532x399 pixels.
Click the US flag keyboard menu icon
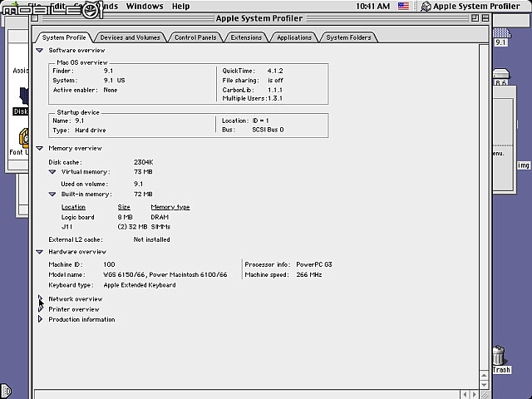403,6
